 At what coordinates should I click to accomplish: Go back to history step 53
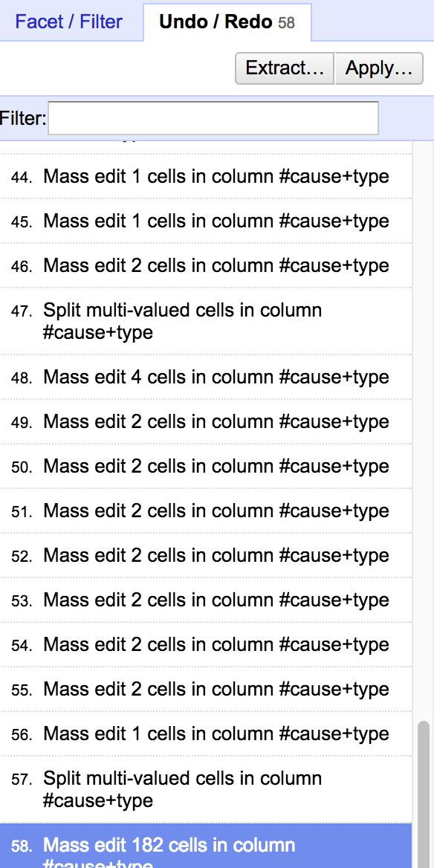coord(206,600)
